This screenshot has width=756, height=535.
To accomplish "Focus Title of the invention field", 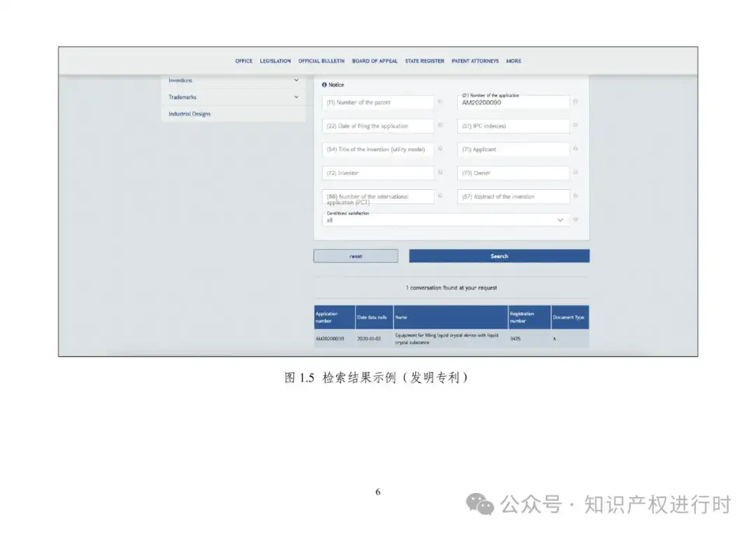I will pyautogui.click(x=378, y=150).
